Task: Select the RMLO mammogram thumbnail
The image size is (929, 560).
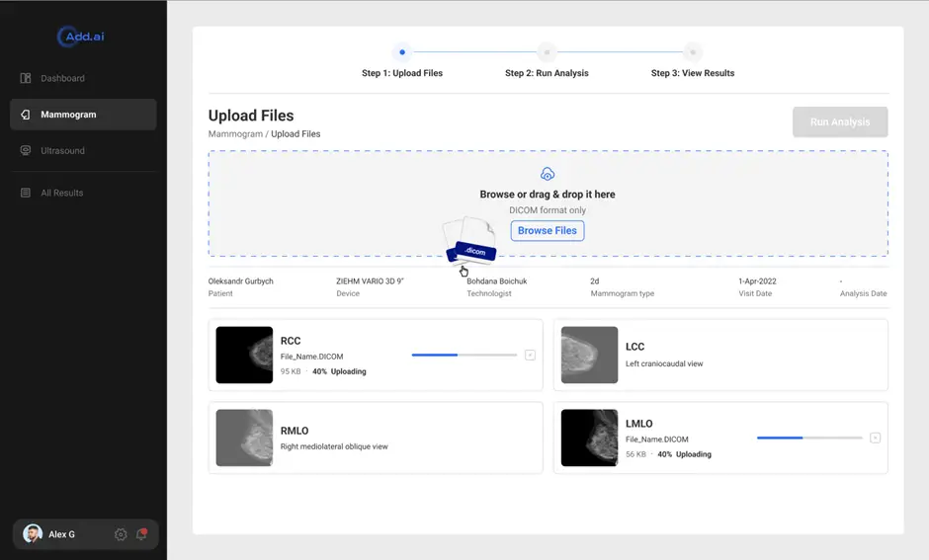Action: [x=244, y=438]
